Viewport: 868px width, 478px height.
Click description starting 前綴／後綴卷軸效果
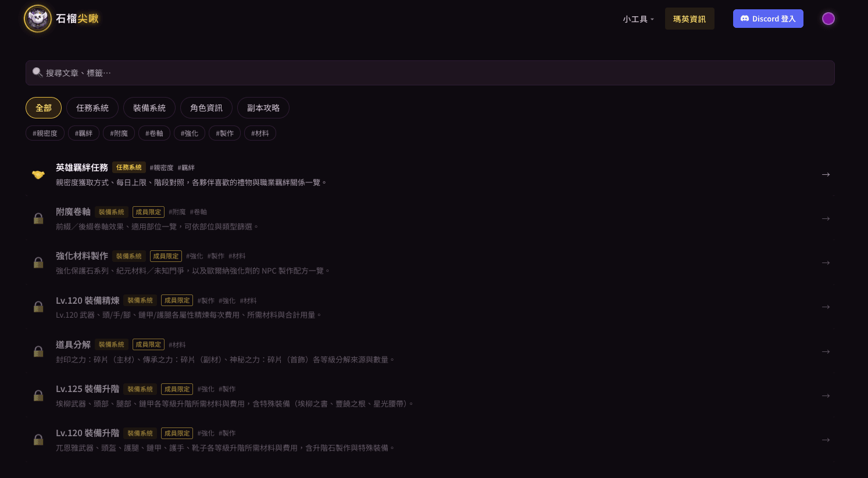(x=158, y=227)
